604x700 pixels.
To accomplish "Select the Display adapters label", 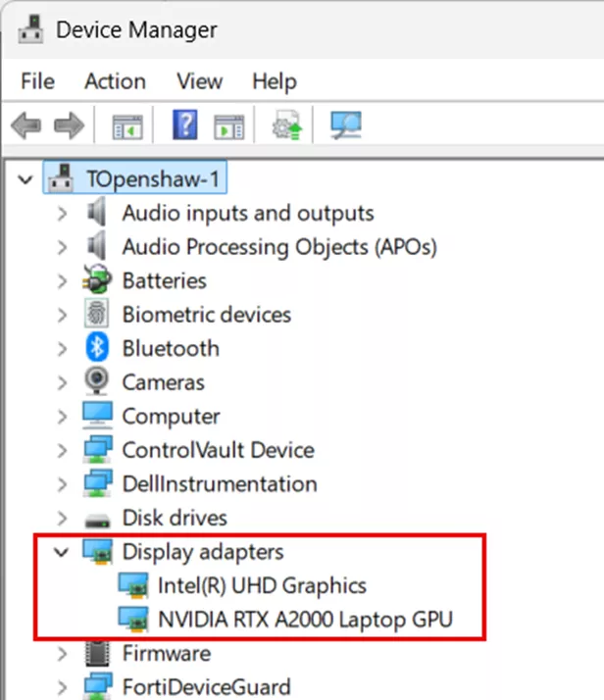I will click(203, 552).
